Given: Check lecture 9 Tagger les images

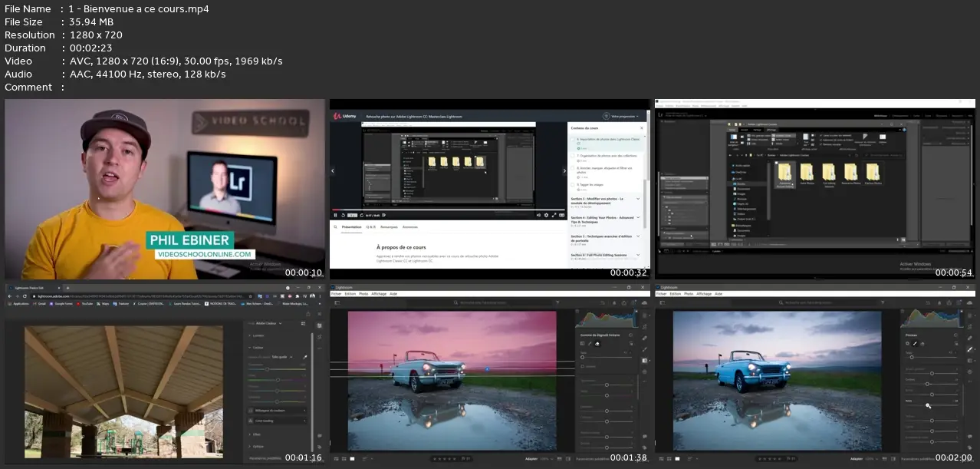Looking at the screenshot, I should (574, 184).
